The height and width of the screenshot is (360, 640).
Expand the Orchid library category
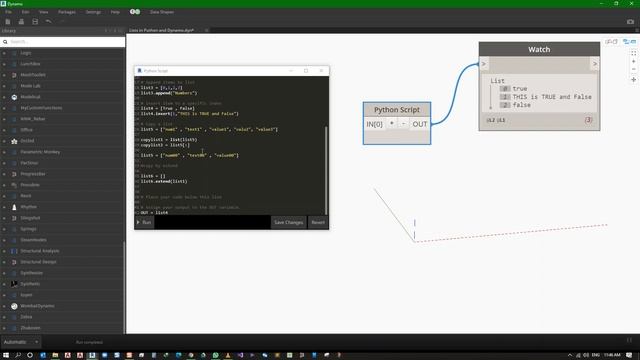coord(4,141)
